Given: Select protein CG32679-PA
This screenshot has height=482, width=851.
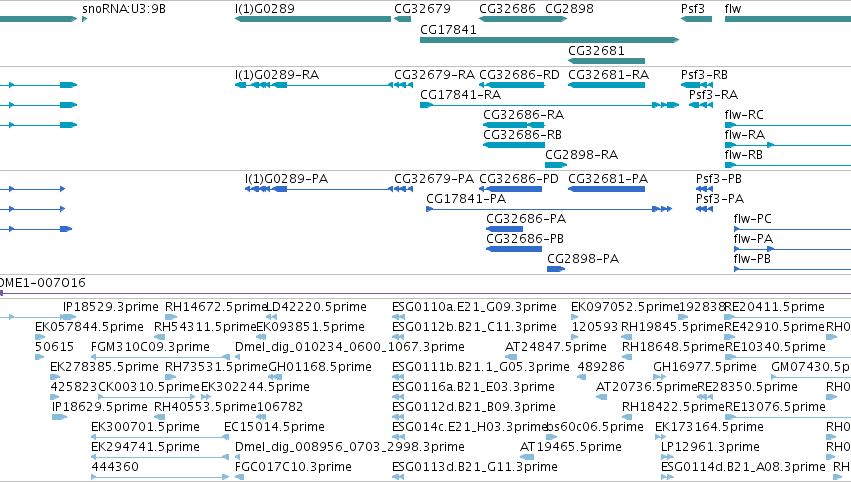Looking at the screenshot, I should [x=401, y=189].
